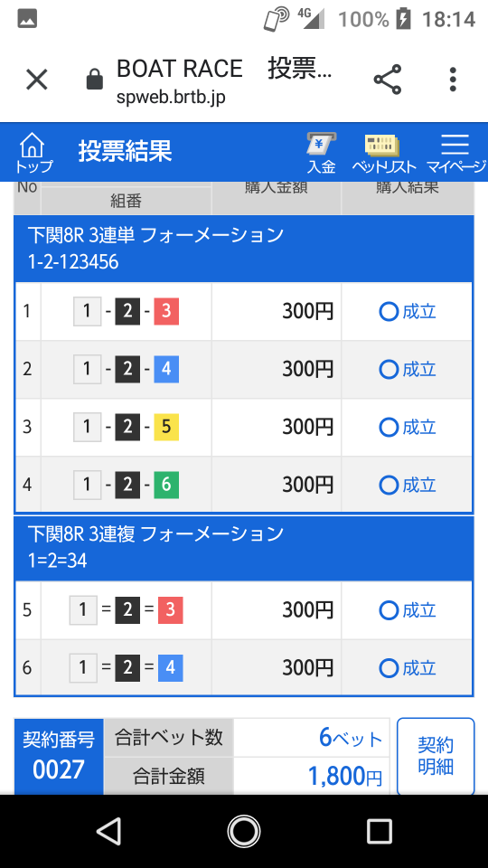Screen dimensions: 488x868
Task: Tap the 契約番号 0027 box
Action: (59, 756)
